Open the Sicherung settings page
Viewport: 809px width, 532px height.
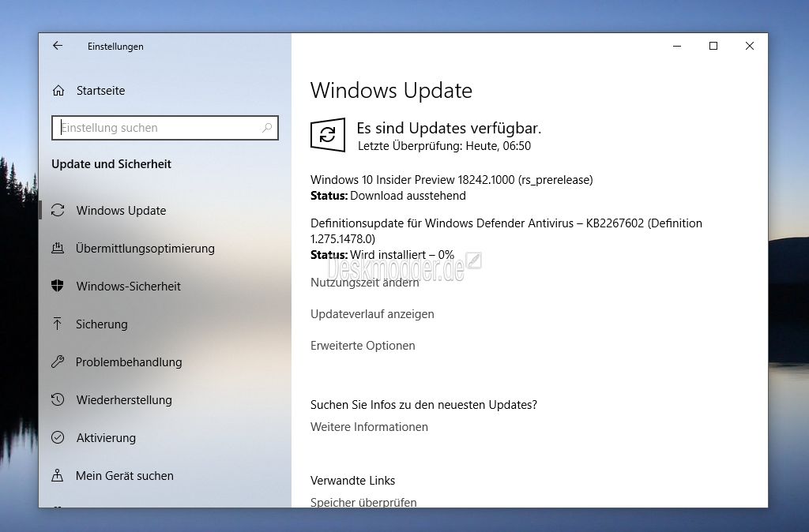[102, 324]
